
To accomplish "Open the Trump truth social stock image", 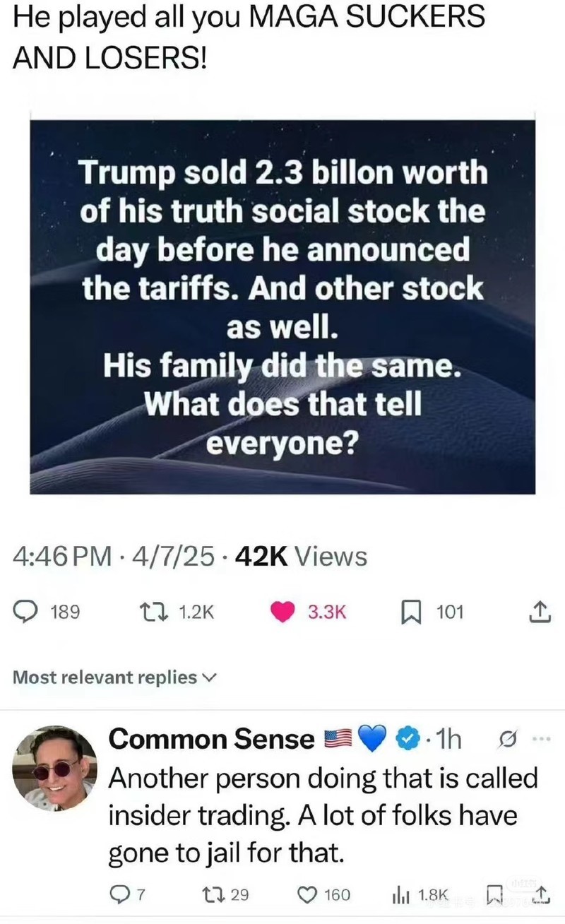I will tap(282, 307).
